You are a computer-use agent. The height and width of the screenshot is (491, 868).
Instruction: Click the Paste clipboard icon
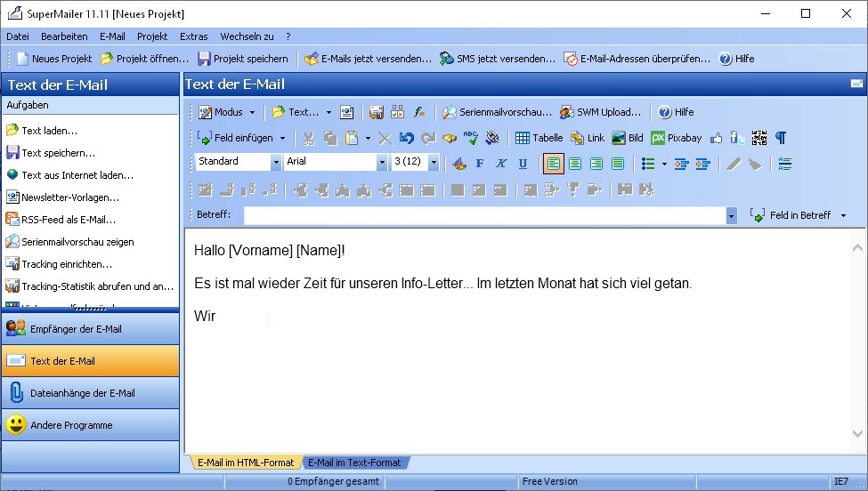352,138
